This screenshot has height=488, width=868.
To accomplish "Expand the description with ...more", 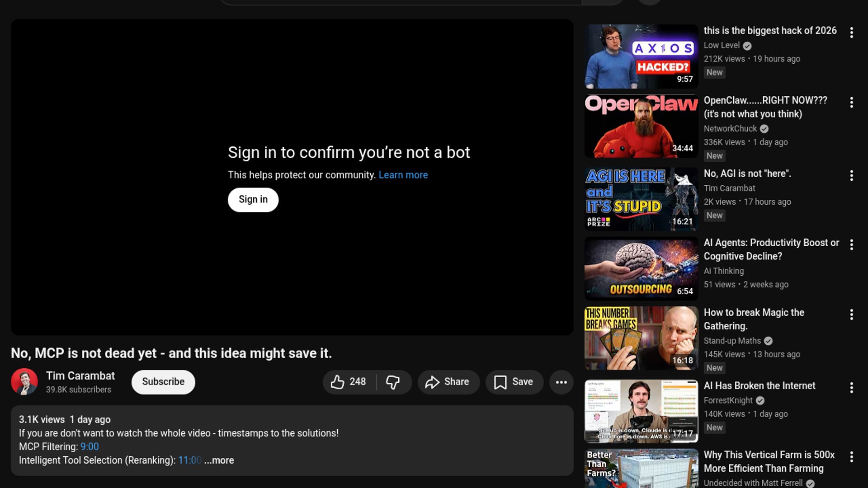I will [x=219, y=460].
